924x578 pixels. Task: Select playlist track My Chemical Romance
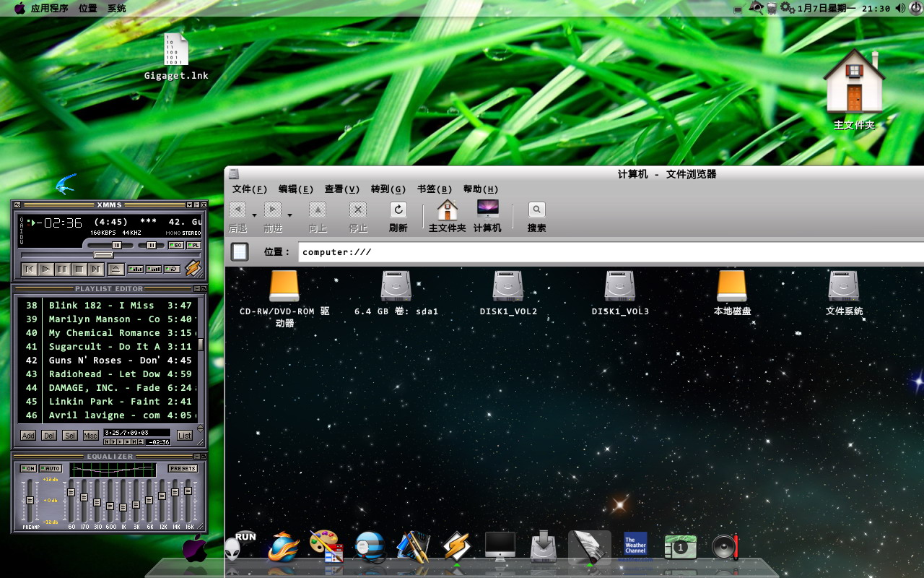108,333
